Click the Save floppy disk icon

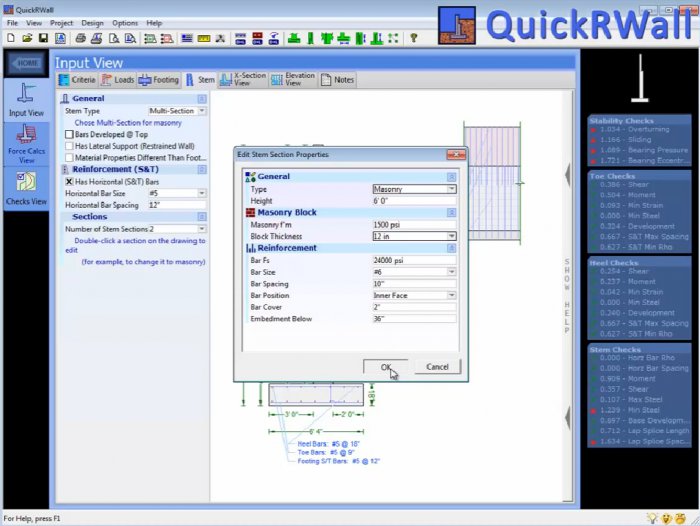(x=43, y=38)
